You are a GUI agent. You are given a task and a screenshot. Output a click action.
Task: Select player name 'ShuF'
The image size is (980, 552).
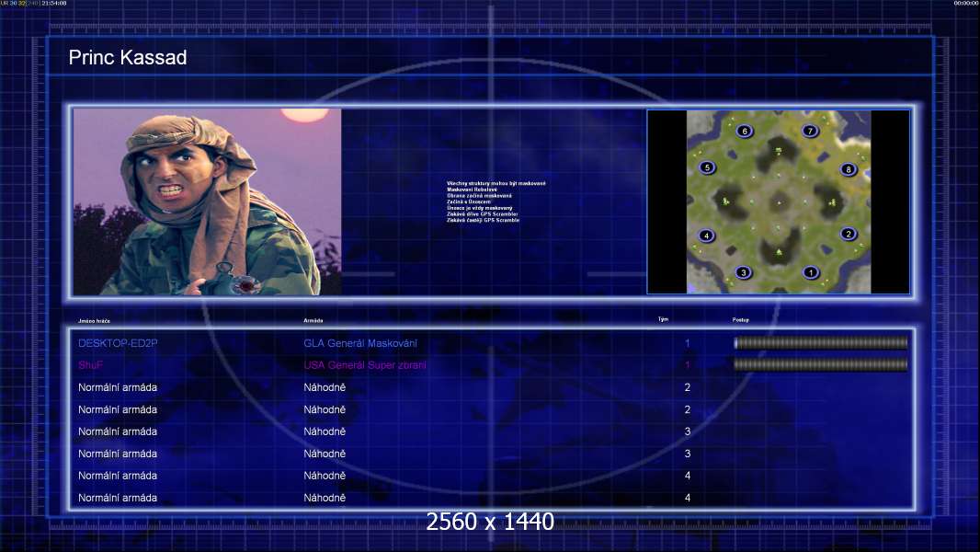90,365
